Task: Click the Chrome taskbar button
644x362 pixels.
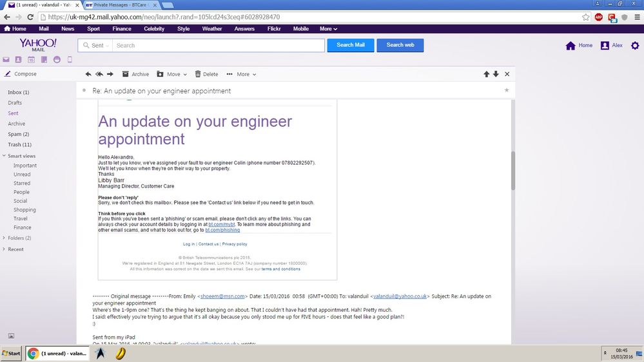Action: [x=57, y=354]
